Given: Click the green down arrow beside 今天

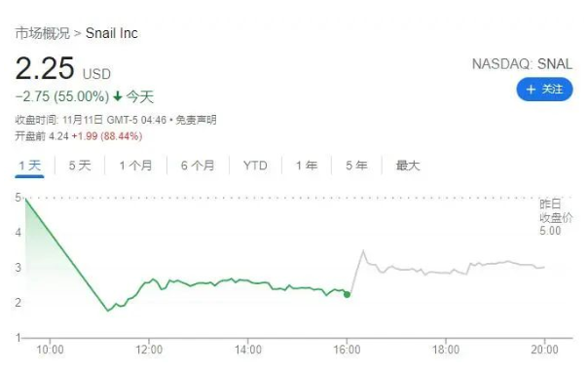Looking at the screenshot, I should click(118, 96).
